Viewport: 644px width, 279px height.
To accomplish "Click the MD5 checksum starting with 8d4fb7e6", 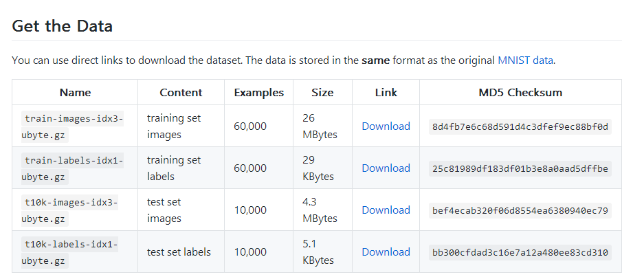I will click(520, 126).
